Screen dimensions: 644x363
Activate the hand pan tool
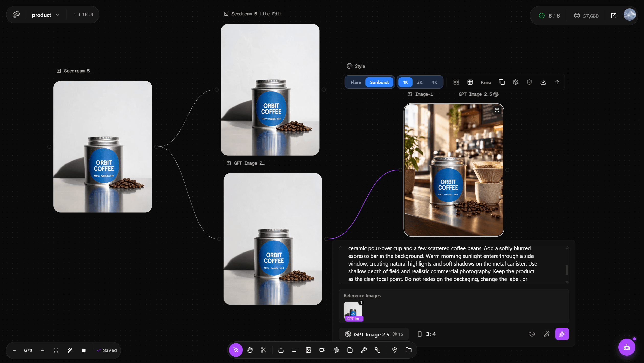(250, 350)
